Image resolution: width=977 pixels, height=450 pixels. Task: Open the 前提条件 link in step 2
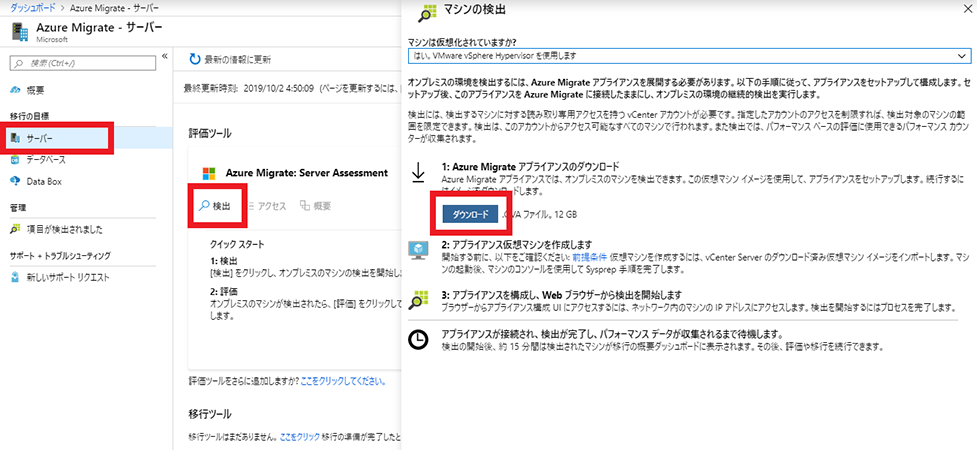[590, 258]
